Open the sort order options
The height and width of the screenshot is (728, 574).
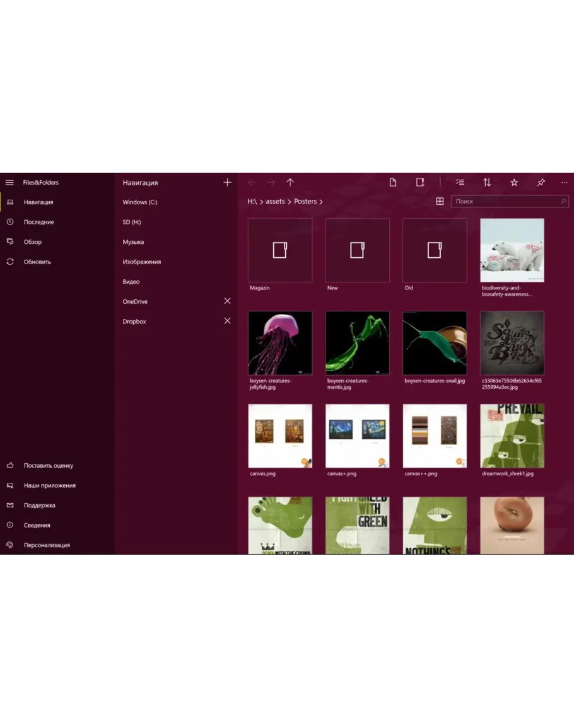click(x=487, y=183)
